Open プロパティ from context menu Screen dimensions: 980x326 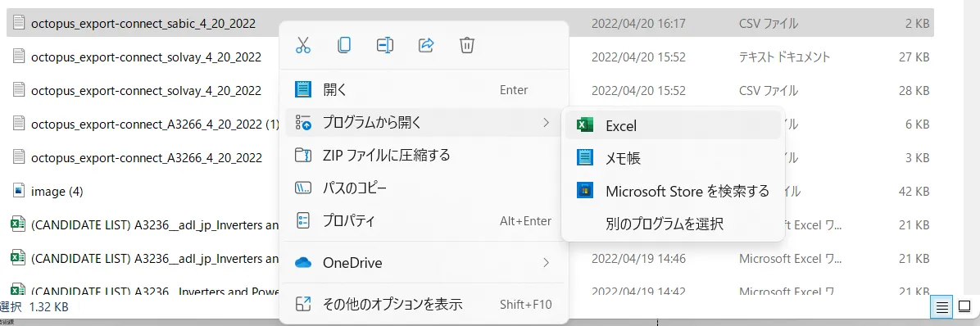point(424,220)
